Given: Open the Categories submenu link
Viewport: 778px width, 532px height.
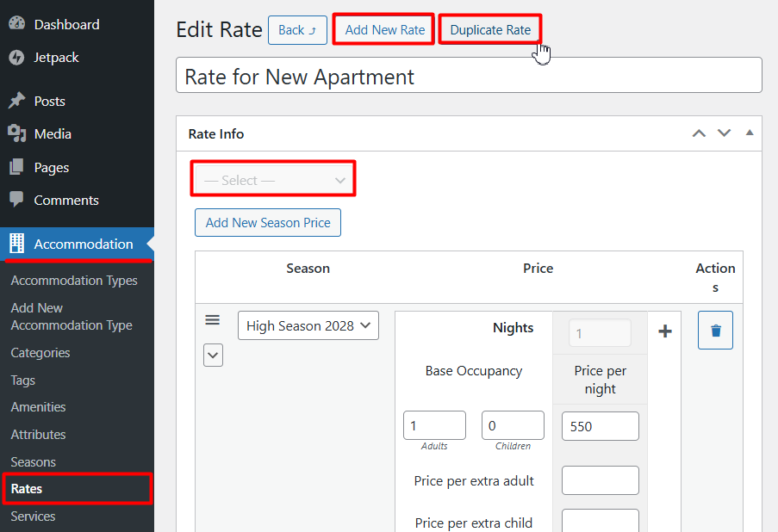Looking at the screenshot, I should [x=40, y=353].
